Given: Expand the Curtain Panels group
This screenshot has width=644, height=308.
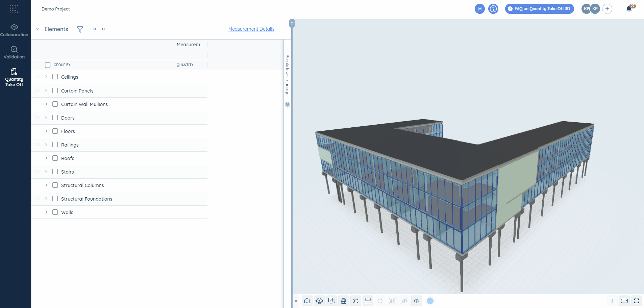Looking at the screenshot, I should (x=46, y=91).
